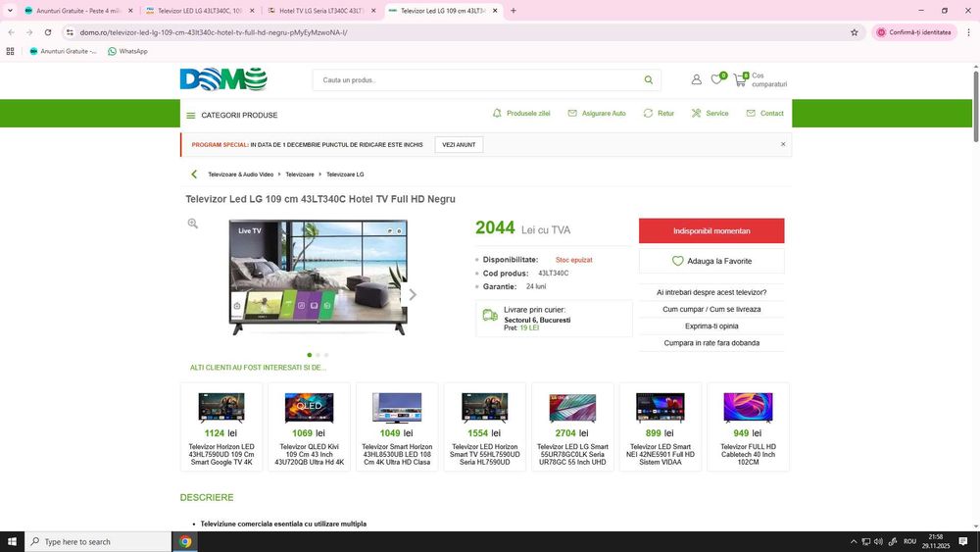The height and width of the screenshot is (552, 980).
Task: Show hidden tray icons chevron
Action: [854, 541]
